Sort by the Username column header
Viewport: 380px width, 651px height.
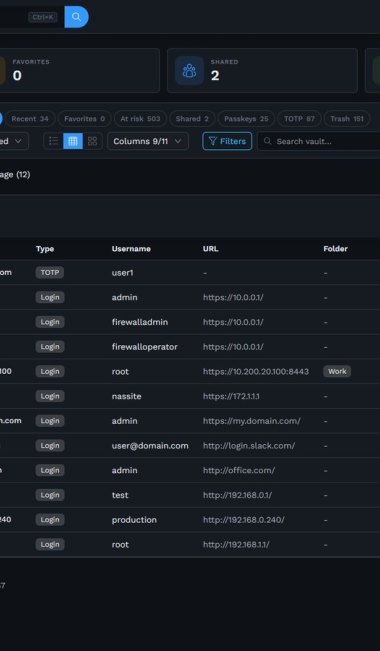131,249
